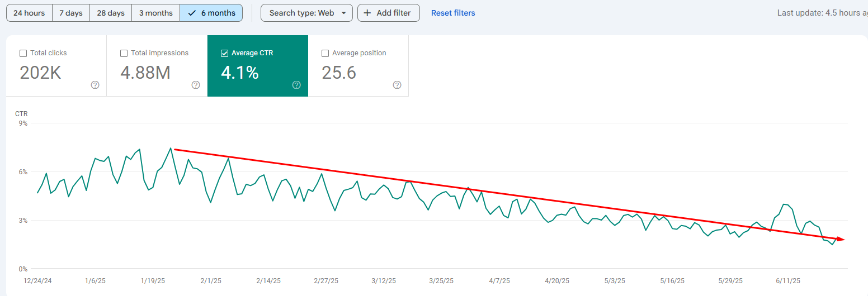Select the 24 hours date range
Image resolution: width=868 pixels, height=296 pixels.
[29, 13]
